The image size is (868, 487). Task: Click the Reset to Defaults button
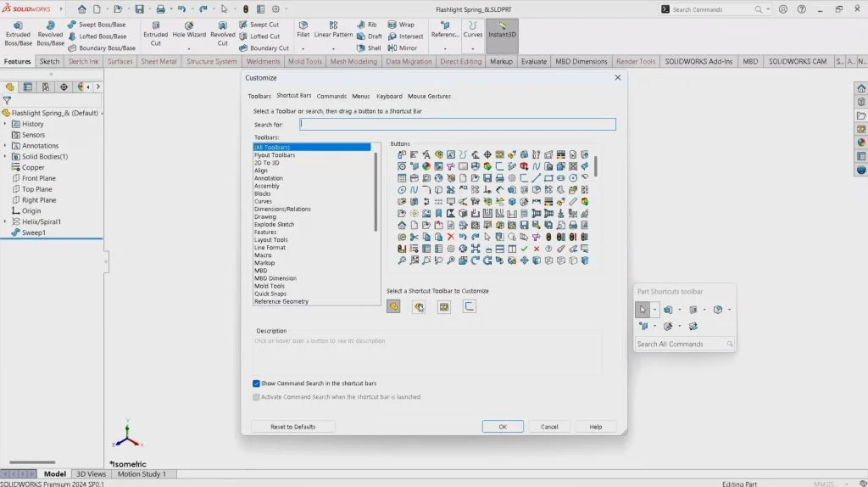(x=292, y=427)
